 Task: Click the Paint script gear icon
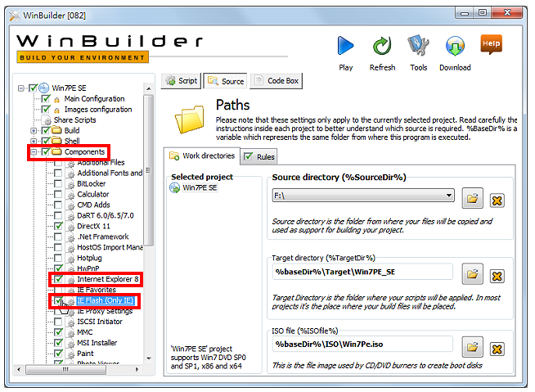[70, 354]
